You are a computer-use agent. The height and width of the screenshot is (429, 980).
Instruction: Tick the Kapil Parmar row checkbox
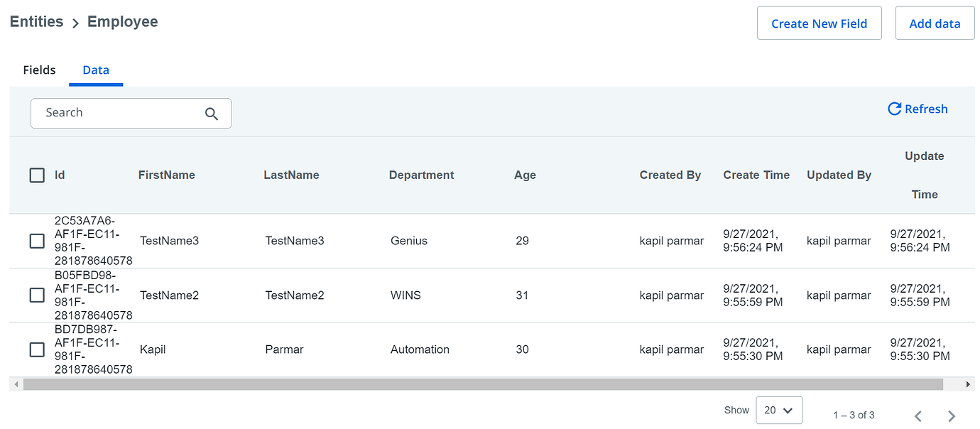(x=37, y=349)
